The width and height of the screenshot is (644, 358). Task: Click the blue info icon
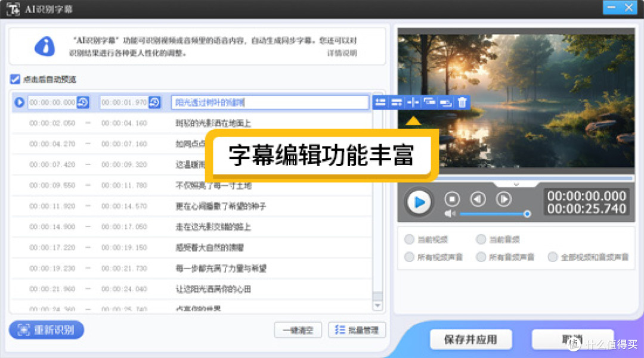point(45,46)
